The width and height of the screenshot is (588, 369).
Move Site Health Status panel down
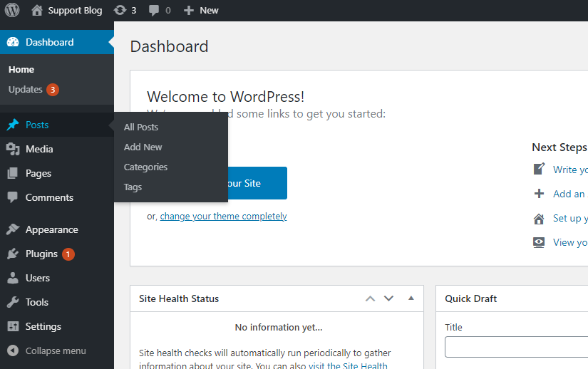pyautogui.click(x=388, y=298)
